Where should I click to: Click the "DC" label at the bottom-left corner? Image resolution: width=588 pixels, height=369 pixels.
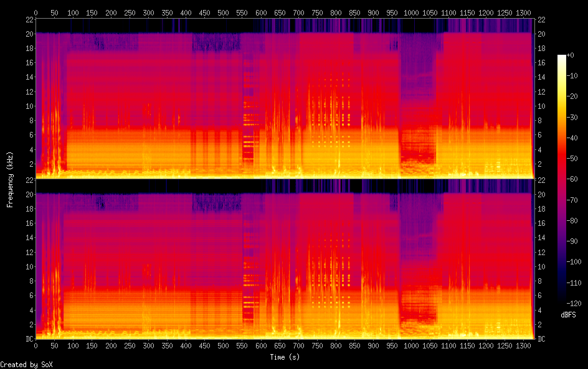pyautogui.click(x=28, y=339)
